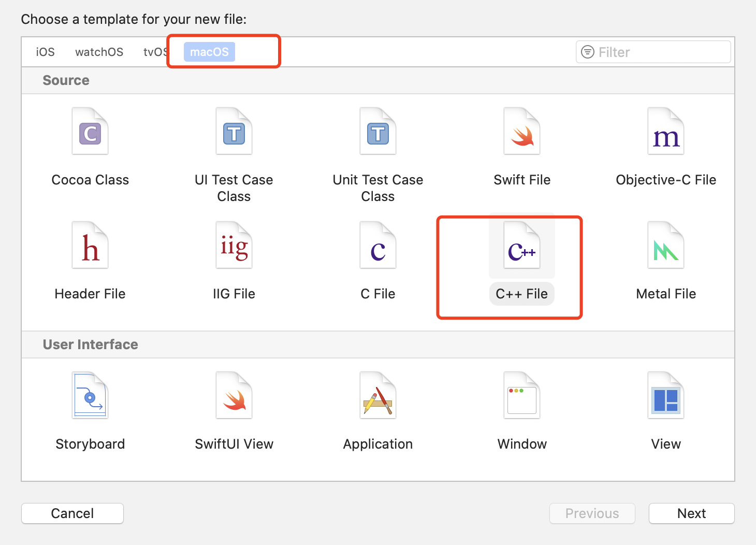Screen dimensions: 756x545
Task: Choose the UI Test Case Class template
Action: pyautogui.click(x=234, y=132)
